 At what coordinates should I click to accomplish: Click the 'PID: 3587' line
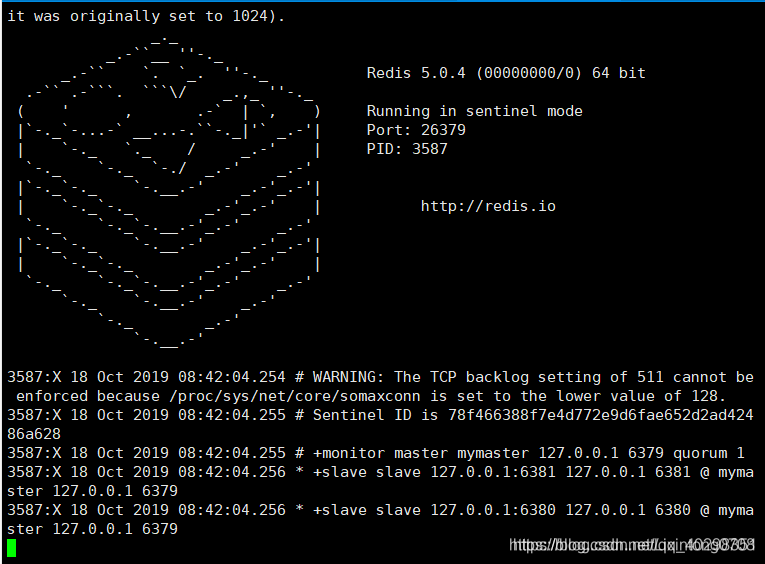click(407, 149)
